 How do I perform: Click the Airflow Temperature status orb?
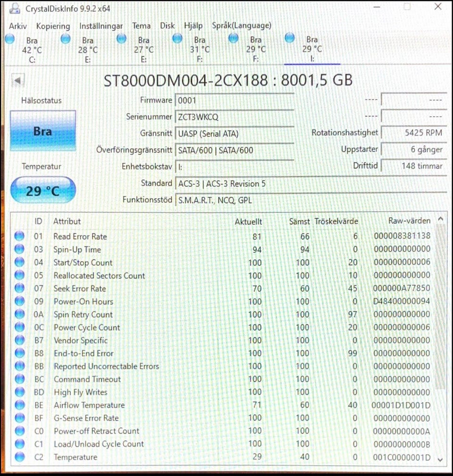pos(19,405)
